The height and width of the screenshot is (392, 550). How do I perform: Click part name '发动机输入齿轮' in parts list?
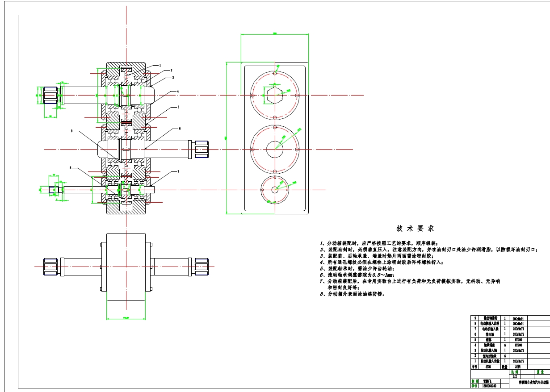pyautogui.click(x=490, y=361)
